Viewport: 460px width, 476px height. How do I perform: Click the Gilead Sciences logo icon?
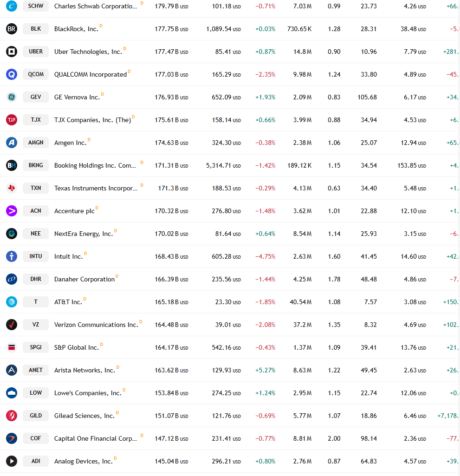[x=12, y=416]
